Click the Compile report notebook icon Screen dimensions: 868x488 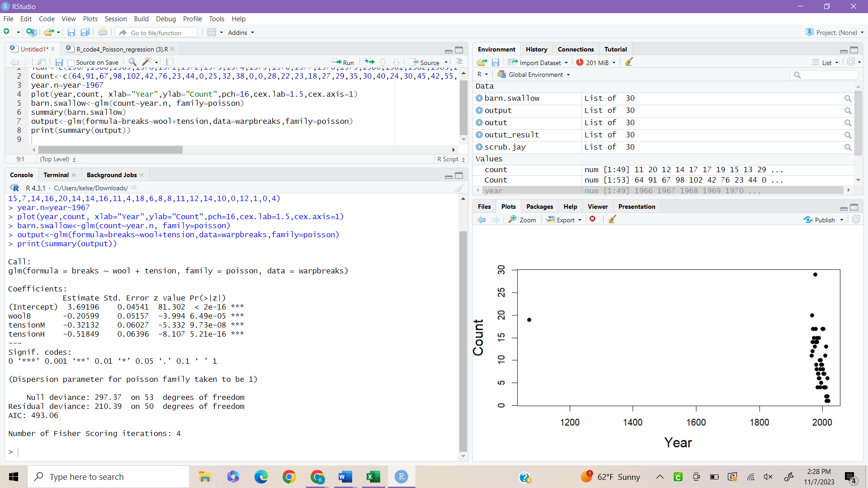(170, 62)
